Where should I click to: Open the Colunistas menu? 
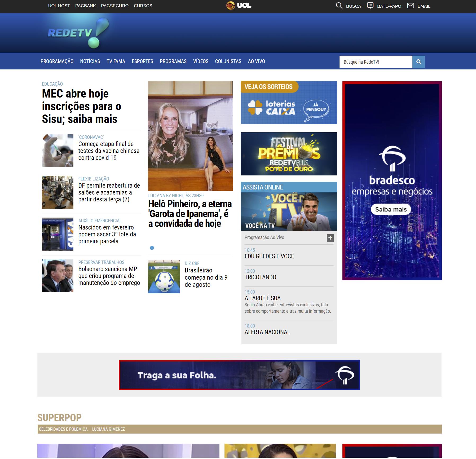pyautogui.click(x=228, y=61)
